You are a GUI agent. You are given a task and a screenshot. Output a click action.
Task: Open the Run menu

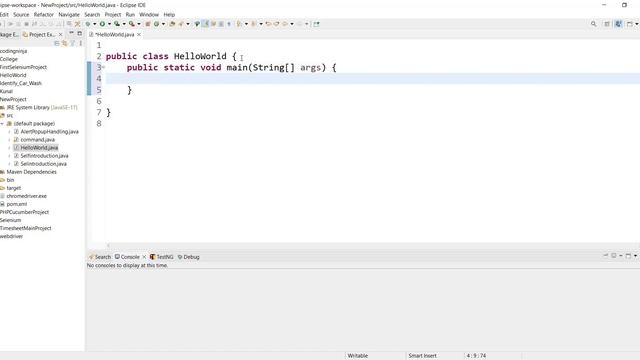coord(130,14)
